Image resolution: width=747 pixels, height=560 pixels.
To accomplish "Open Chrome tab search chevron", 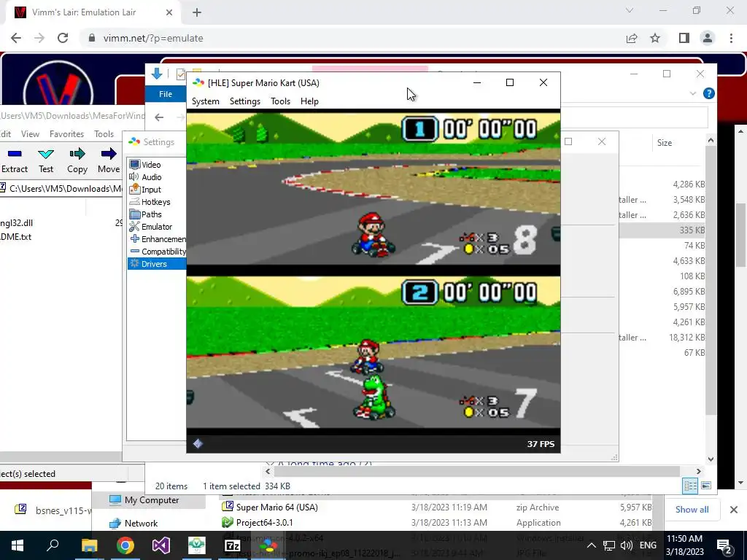I will click(x=630, y=10).
